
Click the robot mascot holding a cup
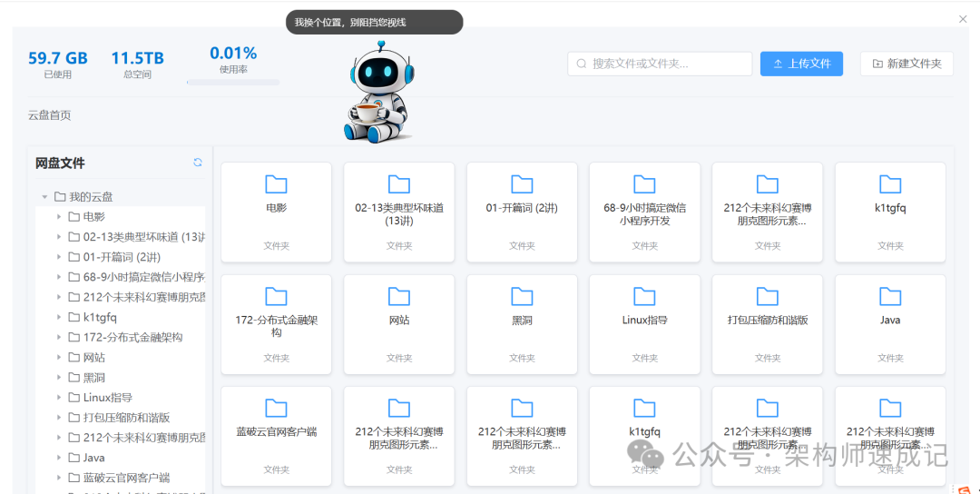click(x=378, y=93)
